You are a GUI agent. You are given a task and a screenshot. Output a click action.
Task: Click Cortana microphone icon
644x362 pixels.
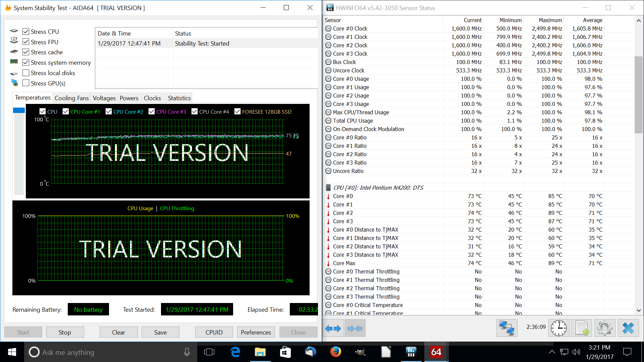pos(187,352)
